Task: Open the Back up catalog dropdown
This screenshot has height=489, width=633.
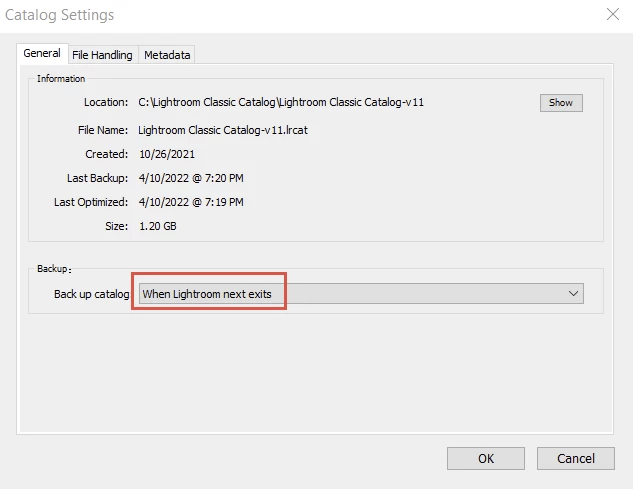Action: pos(361,294)
